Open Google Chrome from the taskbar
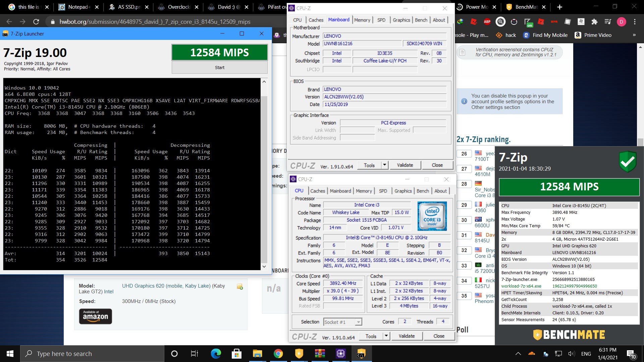This screenshot has width=644, height=362. [278, 354]
